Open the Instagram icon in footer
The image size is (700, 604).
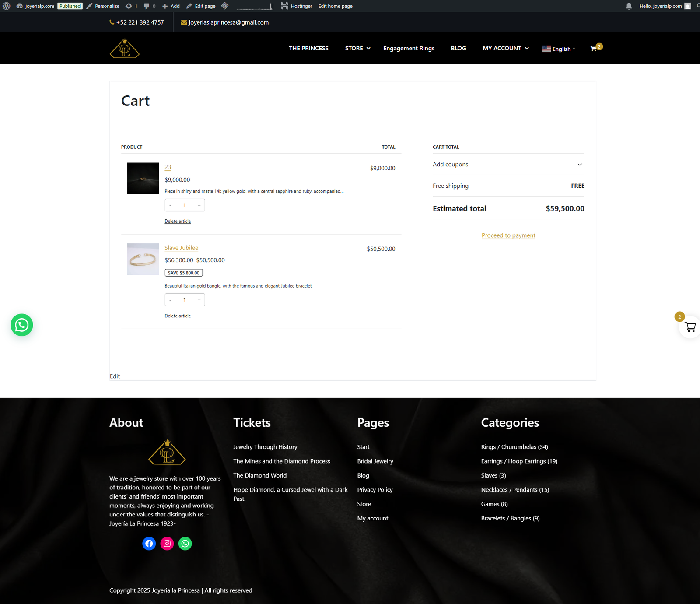167,544
